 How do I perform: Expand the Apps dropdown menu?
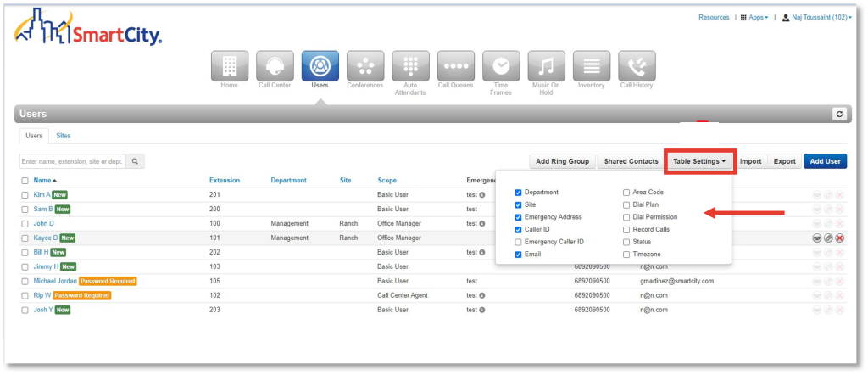[754, 17]
